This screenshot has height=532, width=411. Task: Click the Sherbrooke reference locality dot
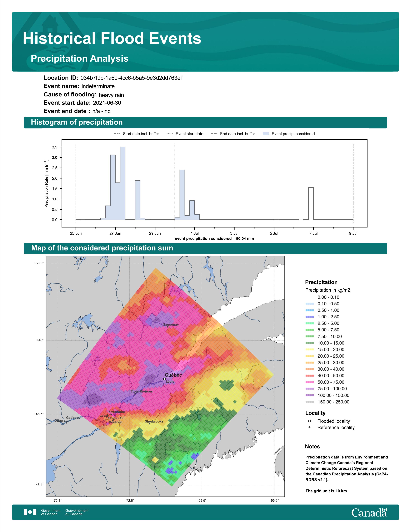pos(150,423)
